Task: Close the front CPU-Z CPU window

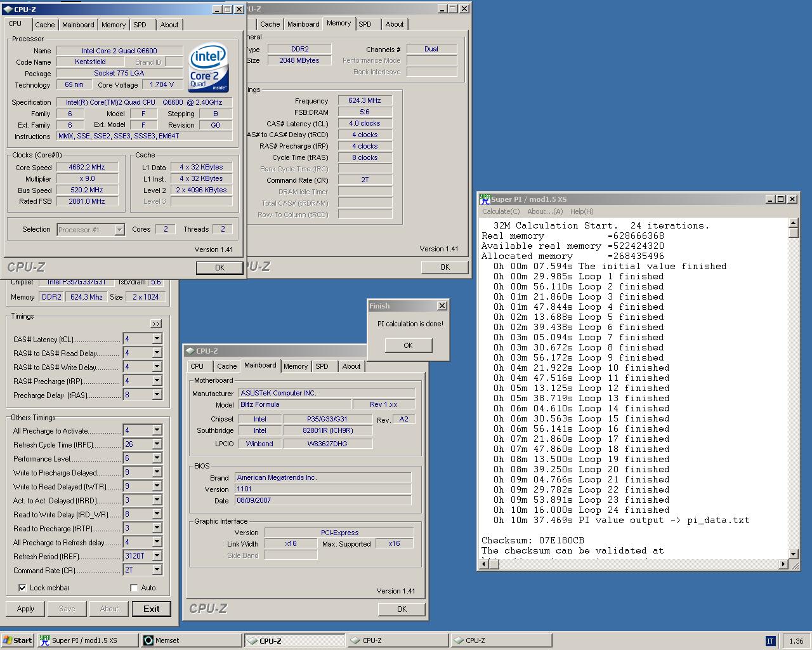Action: [x=239, y=10]
